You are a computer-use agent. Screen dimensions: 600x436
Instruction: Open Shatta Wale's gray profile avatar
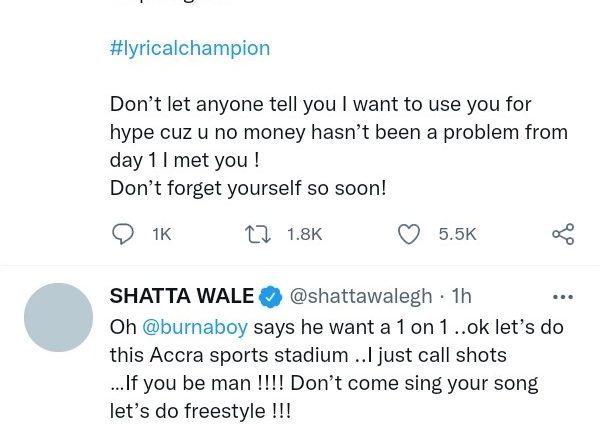tap(58, 317)
